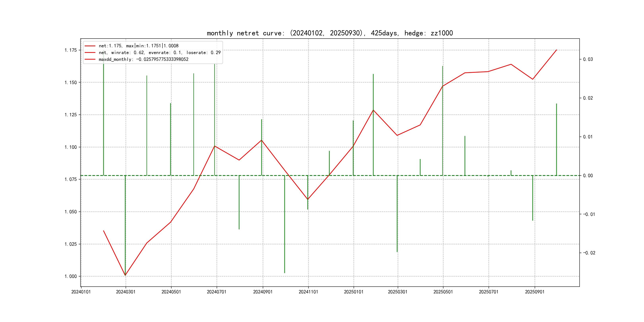Screen dimensions: 644x322
Task: Click the 0.00 right axis tick label
Action: coord(588,176)
